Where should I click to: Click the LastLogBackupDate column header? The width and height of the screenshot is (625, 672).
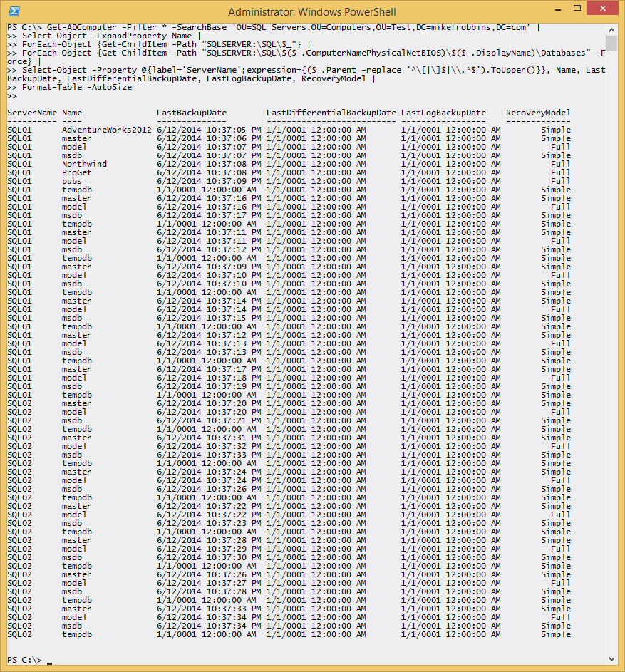click(443, 113)
